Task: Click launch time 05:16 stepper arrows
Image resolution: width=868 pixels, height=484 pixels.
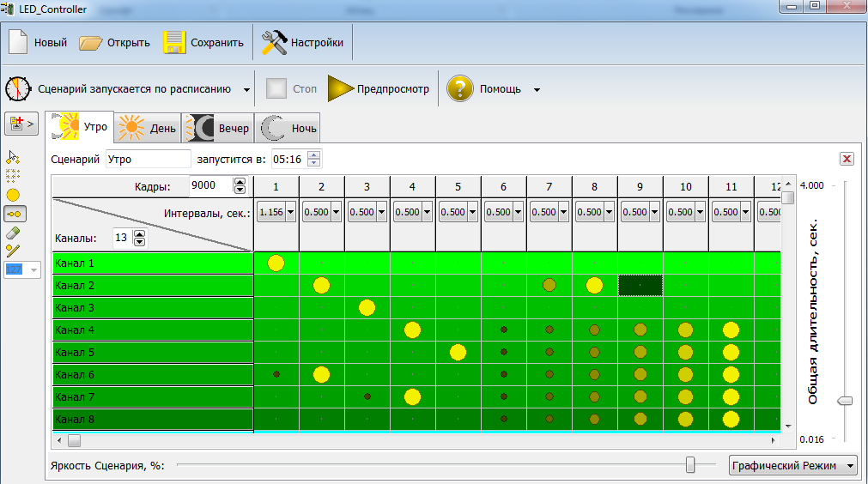Action: pos(314,160)
